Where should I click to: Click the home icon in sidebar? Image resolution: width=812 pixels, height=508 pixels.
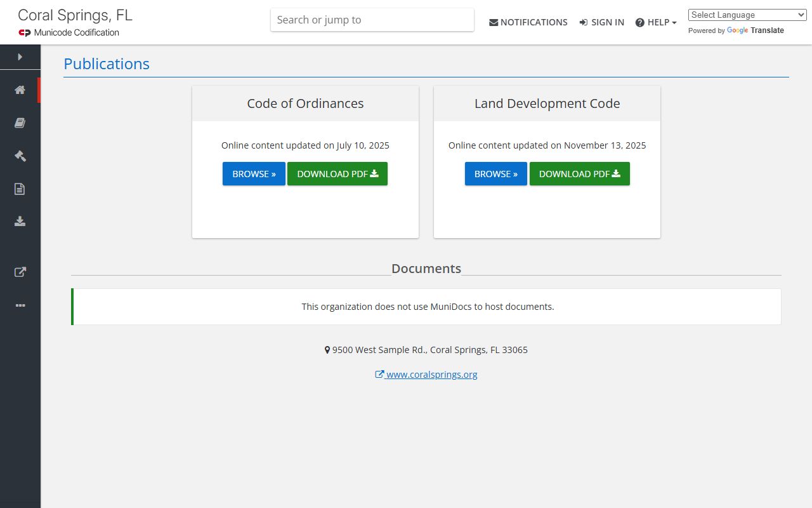[20, 90]
